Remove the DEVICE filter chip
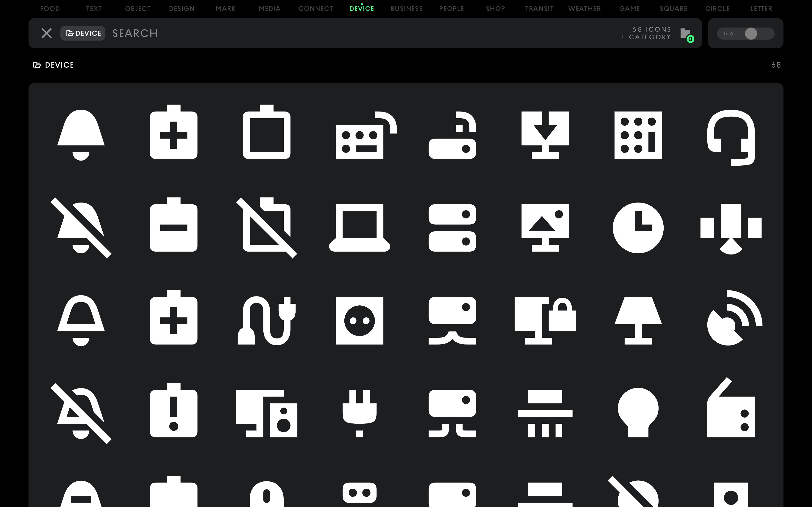The image size is (812, 507). click(83, 33)
